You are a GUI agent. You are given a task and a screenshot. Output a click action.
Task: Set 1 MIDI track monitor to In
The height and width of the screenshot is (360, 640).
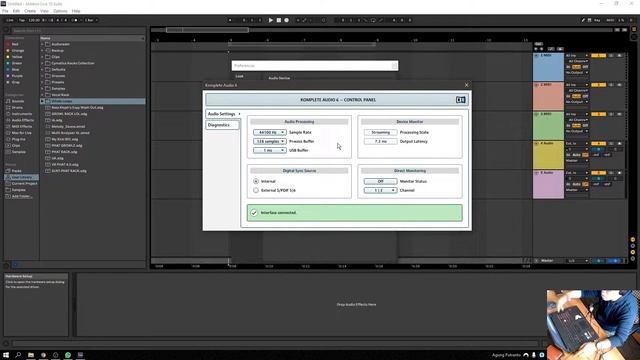568,67
